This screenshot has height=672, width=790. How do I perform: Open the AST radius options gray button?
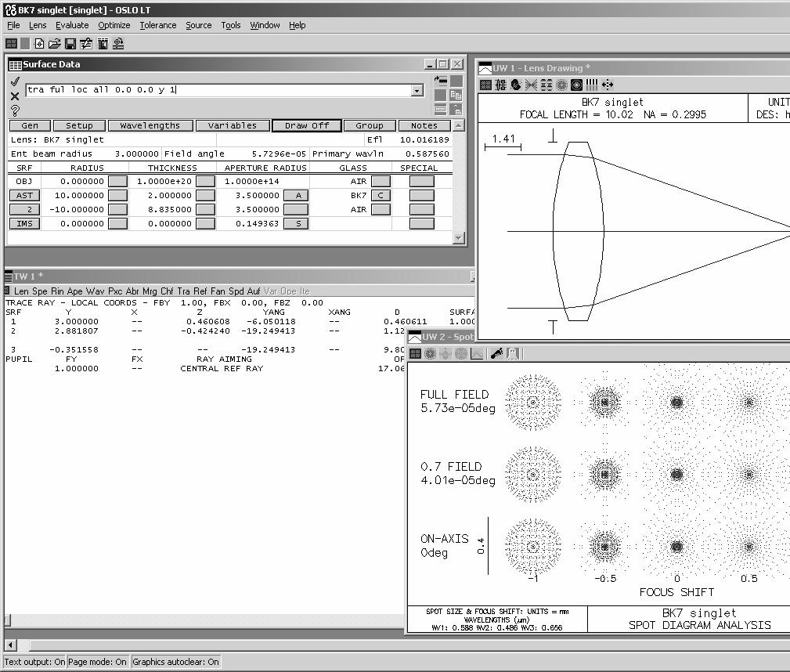tap(118, 196)
